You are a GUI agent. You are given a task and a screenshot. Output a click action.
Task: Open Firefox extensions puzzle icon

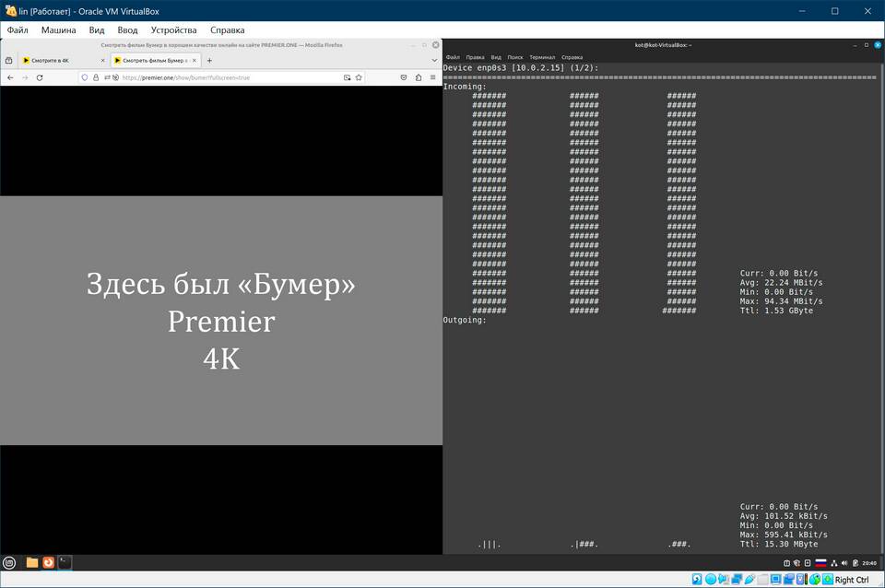coord(419,77)
